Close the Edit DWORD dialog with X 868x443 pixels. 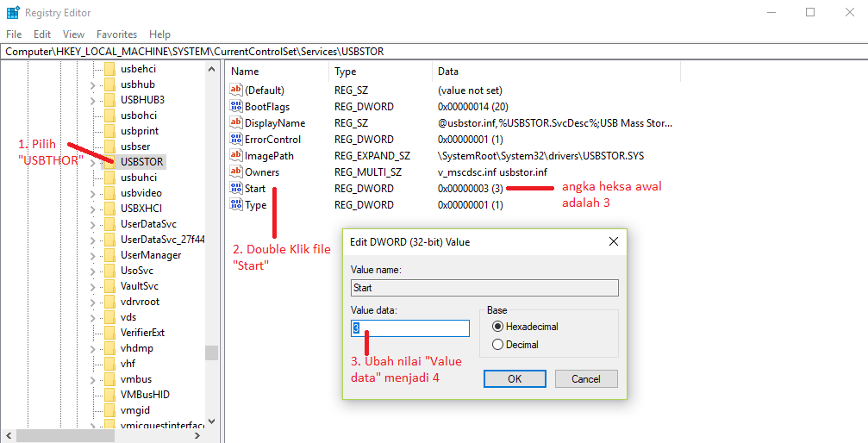(614, 241)
